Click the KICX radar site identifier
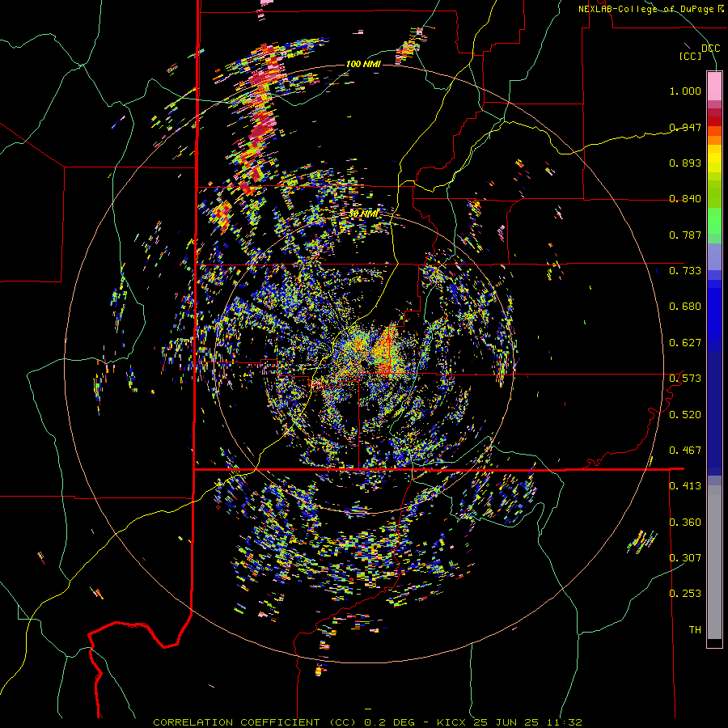 (453, 722)
